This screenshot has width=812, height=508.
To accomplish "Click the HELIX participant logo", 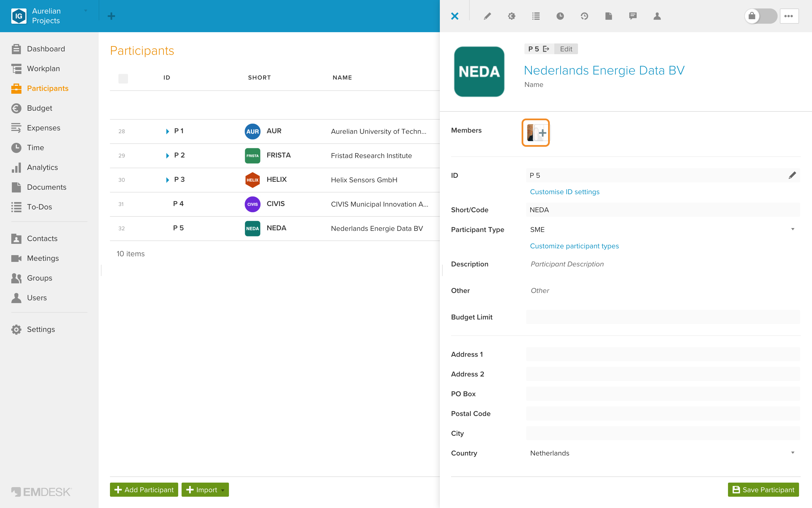I will pos(252,180).
